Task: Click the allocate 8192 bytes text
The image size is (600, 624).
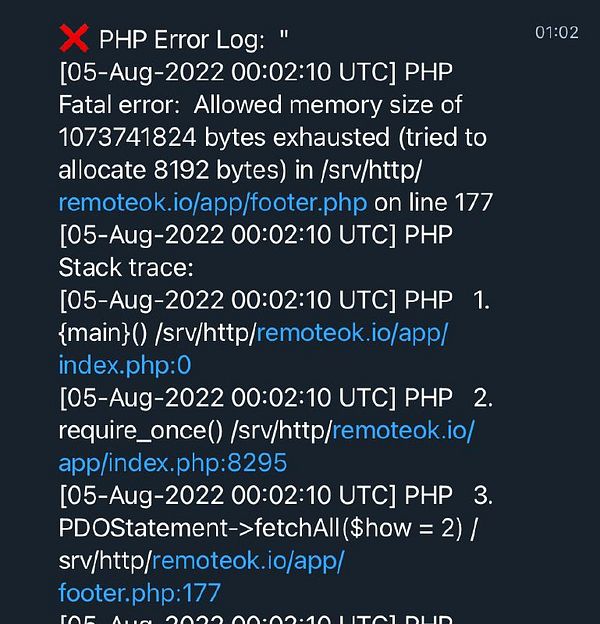Action: [172, 170]
